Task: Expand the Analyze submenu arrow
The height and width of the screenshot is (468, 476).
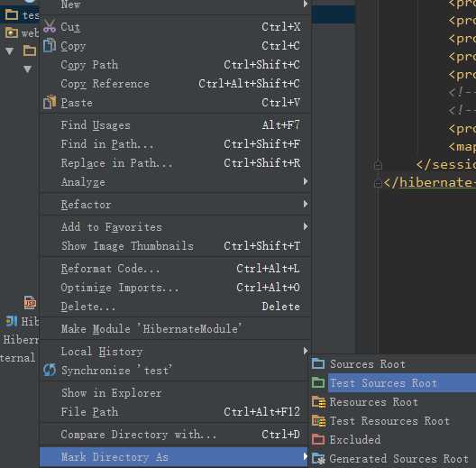Action: click(306, 181)
